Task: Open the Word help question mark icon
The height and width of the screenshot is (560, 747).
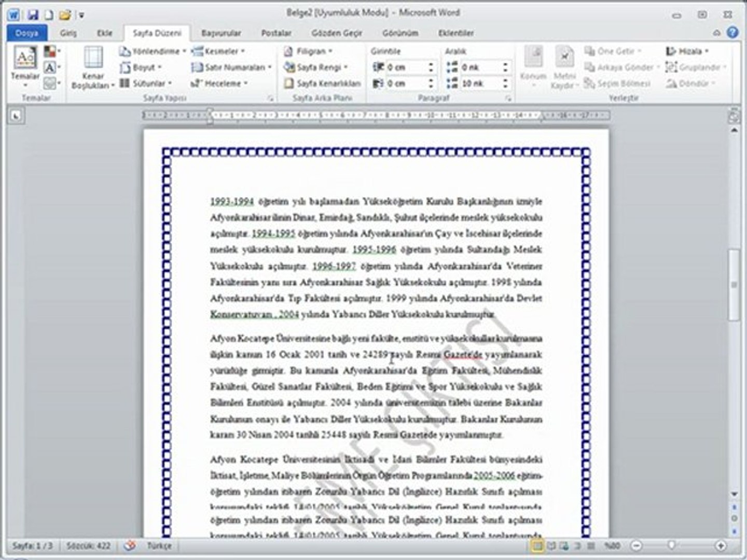Action: coord(732,33)
